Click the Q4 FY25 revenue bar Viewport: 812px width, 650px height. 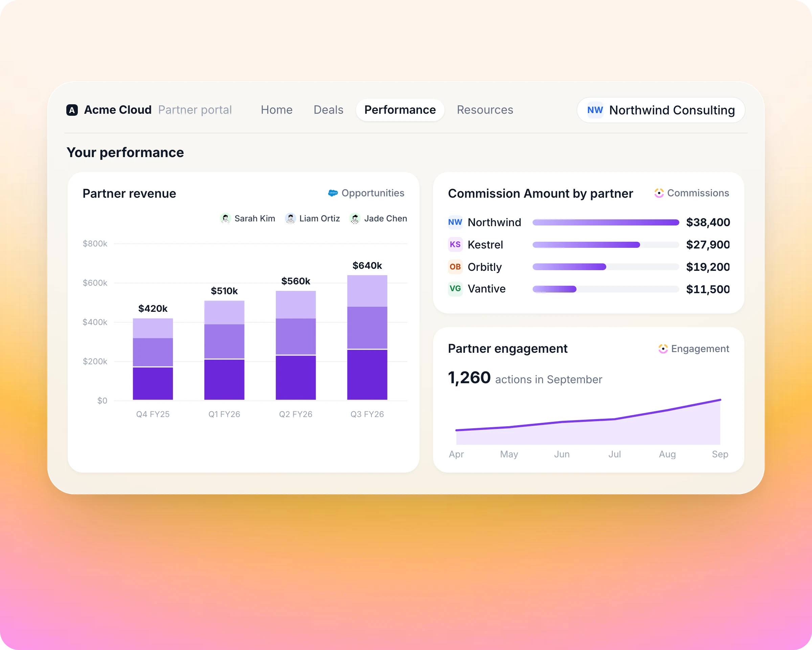(153, 359)
